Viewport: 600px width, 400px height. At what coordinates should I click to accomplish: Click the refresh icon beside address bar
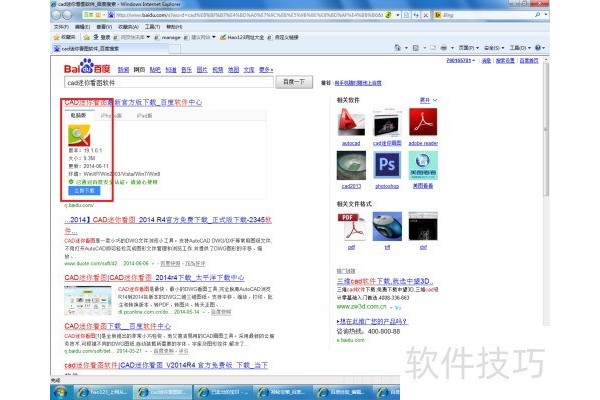(x=416, y=15)
